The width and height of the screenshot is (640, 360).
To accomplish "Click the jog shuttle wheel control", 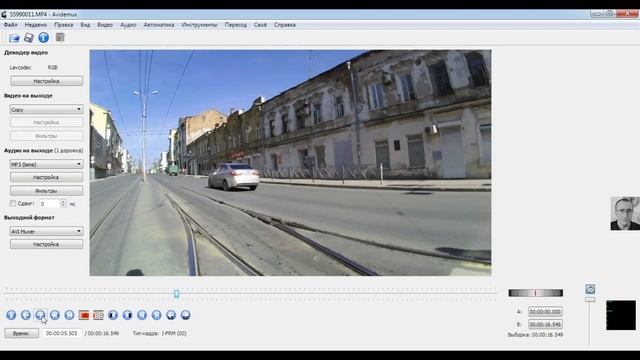I will [x=536, y=293].
